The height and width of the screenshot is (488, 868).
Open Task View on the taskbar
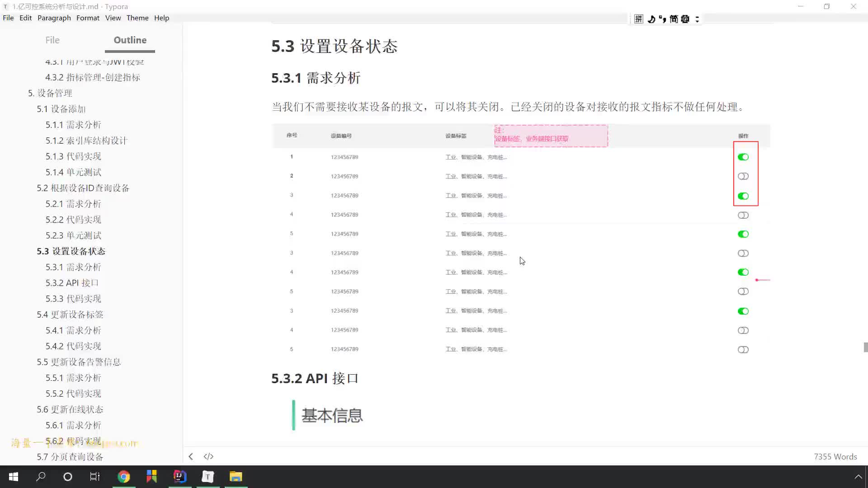pos(95,477)
